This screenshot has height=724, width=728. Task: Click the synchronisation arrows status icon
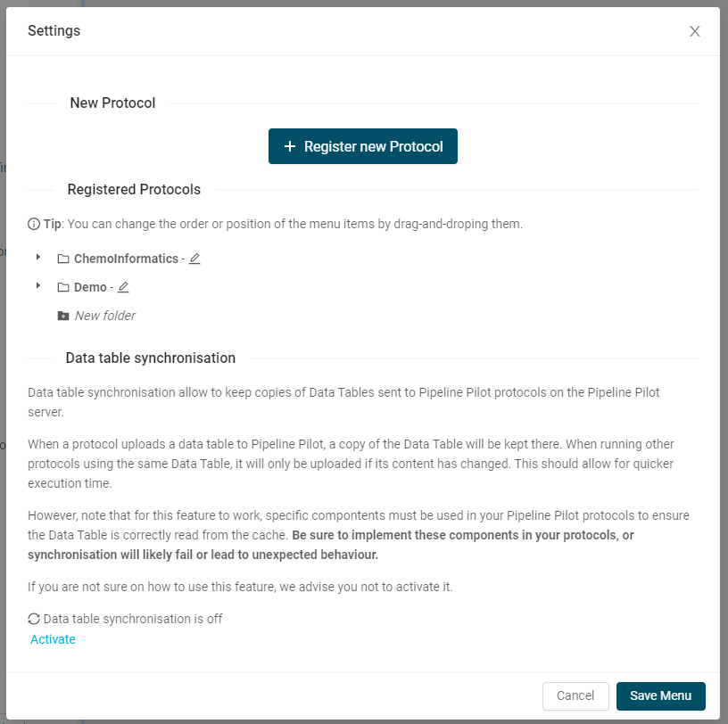point(34,619)
